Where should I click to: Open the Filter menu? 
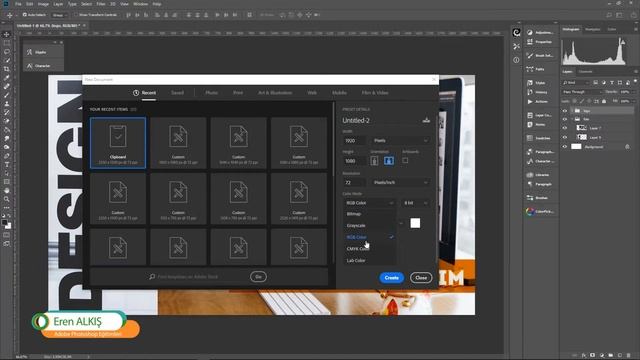[x=101, y=4]
